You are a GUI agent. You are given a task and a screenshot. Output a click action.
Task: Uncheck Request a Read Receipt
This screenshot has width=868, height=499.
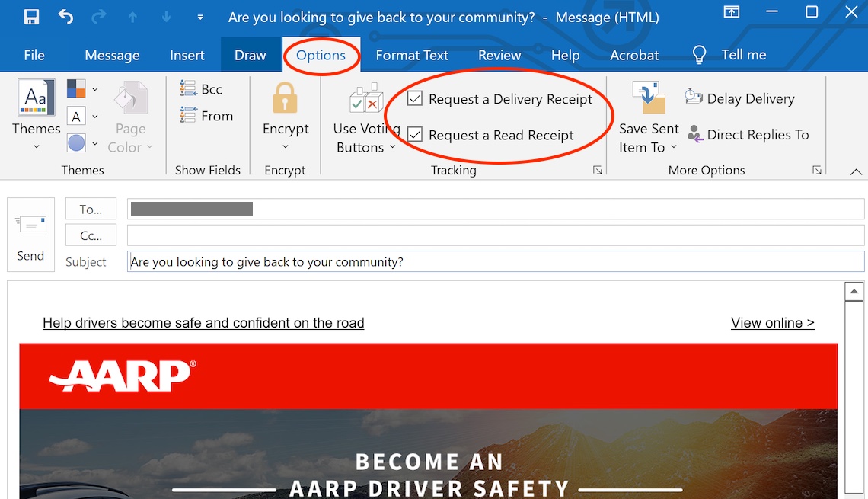point(415,135)
